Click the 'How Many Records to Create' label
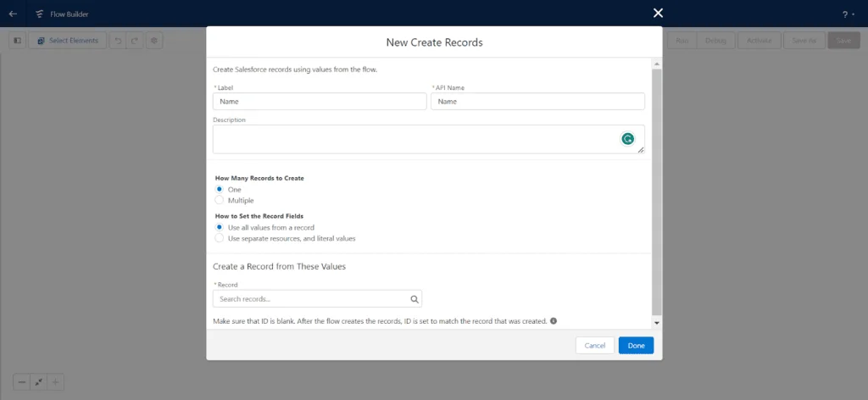This screenshot has height=400, width=868. 259,179
